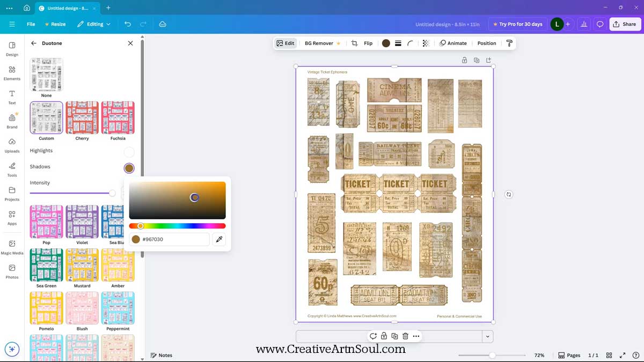
Task: Open the Photos sidebar panel
Action: 12,271
